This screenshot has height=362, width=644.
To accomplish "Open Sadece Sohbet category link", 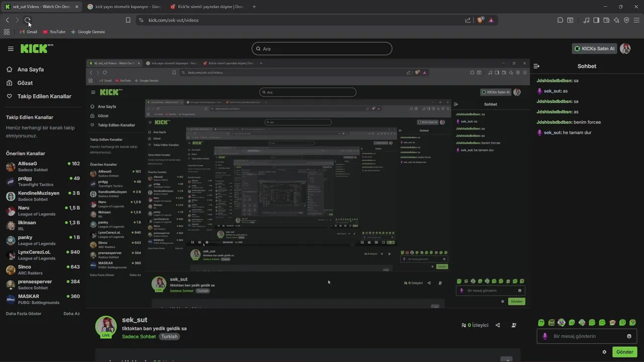I will pyautogui.click(x=139, y=336).
